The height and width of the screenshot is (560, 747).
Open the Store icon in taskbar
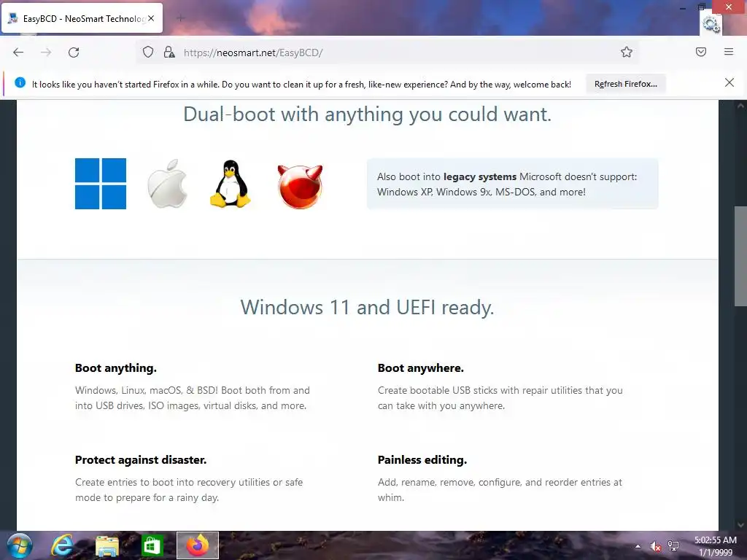pyautogui.click(x=152, y=545)
